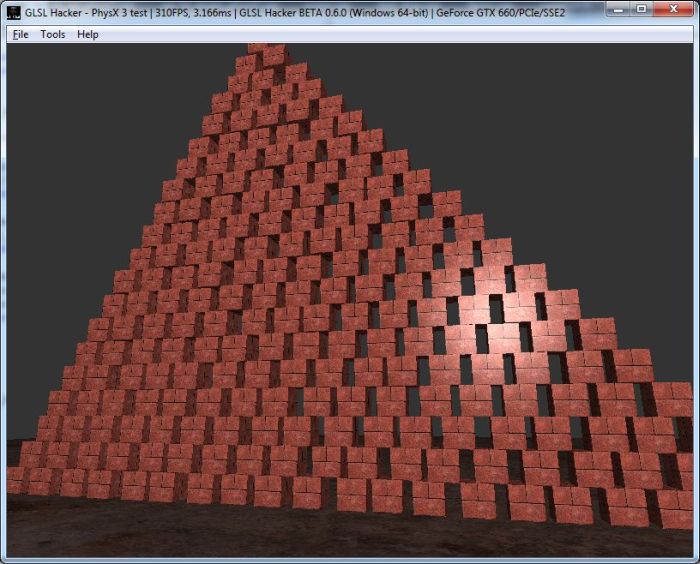700x564 pixels.
Task: Maximize the GLSL Hacker window
Action: point(642,9)
